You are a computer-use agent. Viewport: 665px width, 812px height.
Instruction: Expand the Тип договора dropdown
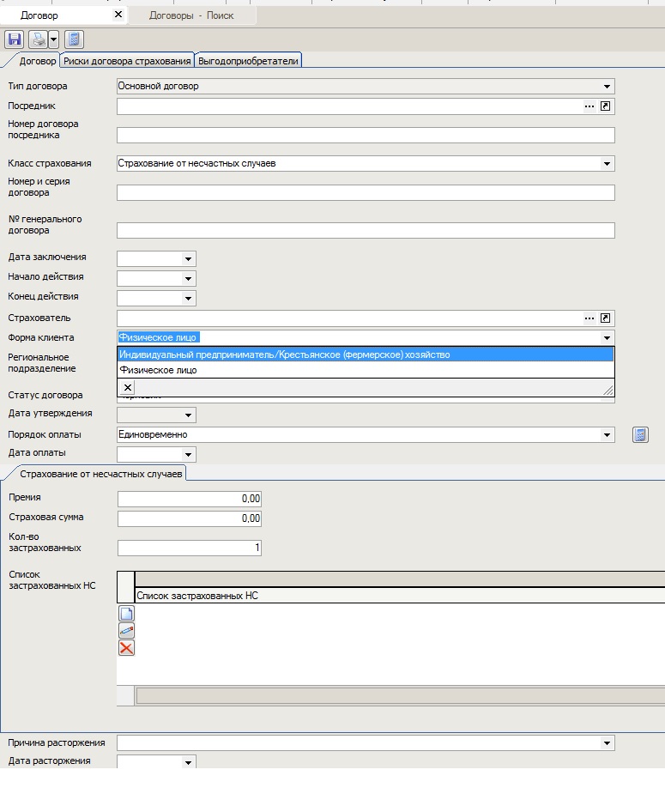click(608, 87)
